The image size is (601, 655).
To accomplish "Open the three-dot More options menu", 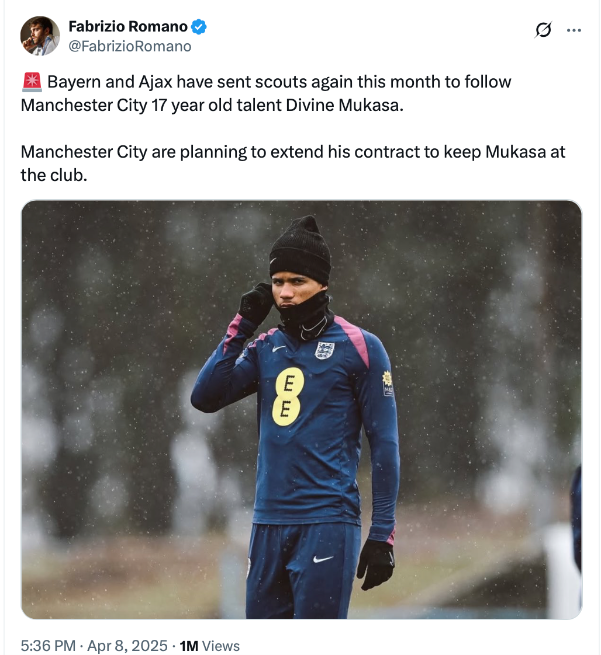I will (574, 30).
